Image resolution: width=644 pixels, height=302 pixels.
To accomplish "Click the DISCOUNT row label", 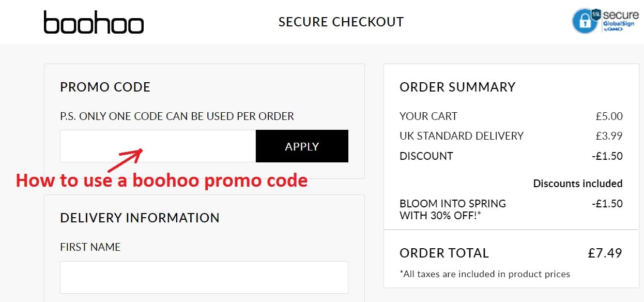I will pos(426,156).
